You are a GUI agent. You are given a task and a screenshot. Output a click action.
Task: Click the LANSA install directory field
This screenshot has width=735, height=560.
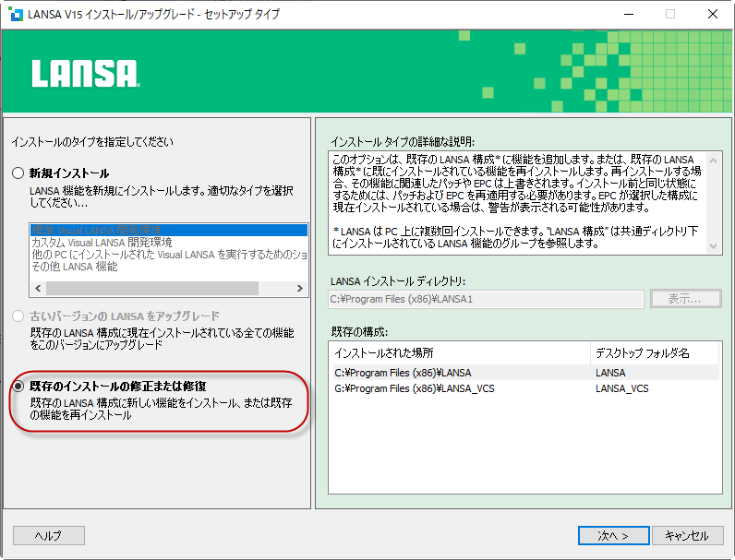coord(486,299)
